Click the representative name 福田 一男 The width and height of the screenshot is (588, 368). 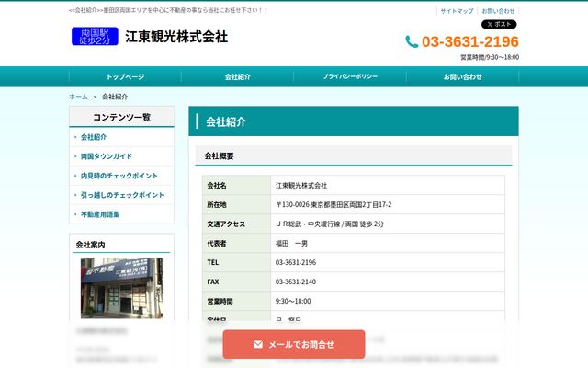[291, 243]
